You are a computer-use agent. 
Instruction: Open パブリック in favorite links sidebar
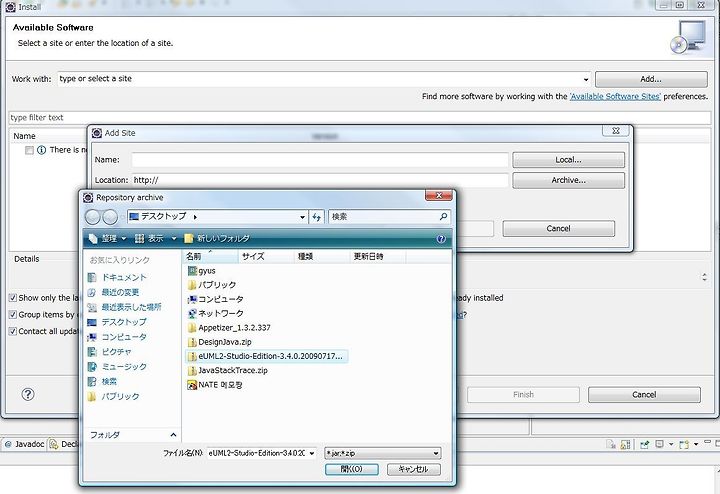pyautogui.click(x=113, y=396)
